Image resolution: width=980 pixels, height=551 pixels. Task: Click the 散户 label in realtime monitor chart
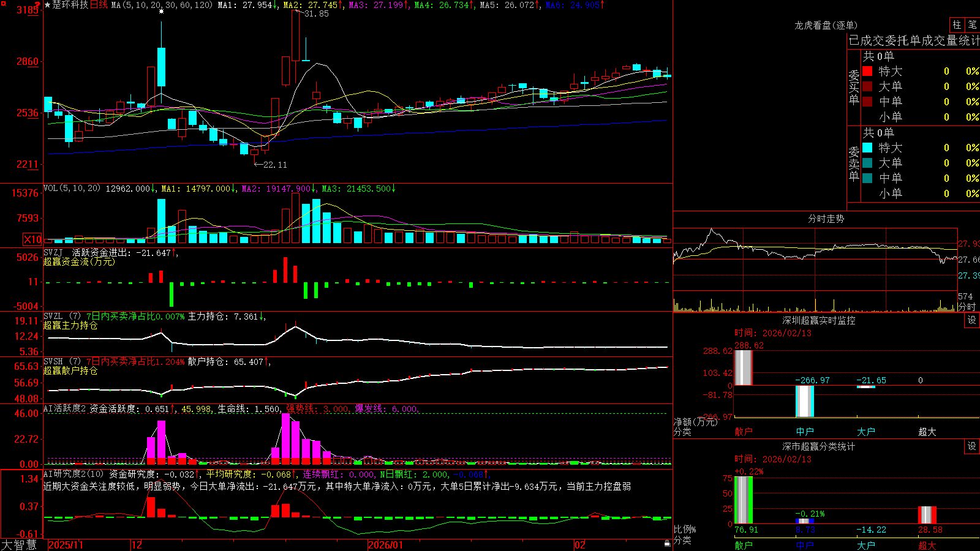(x=744, y=432)
